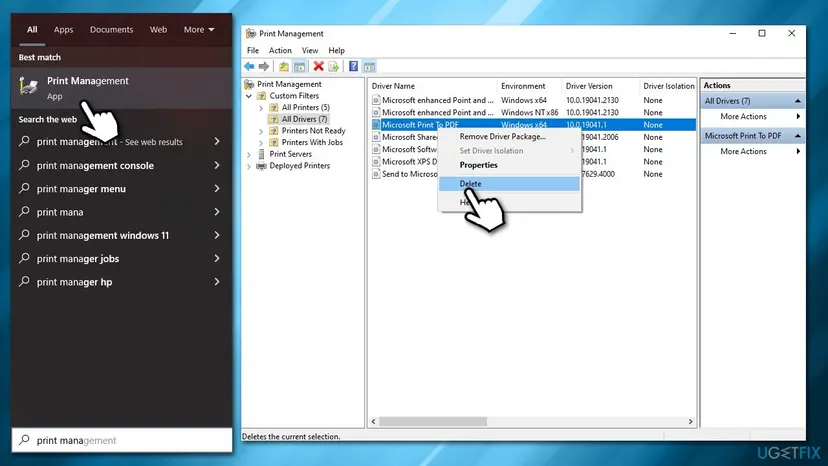Toggle the Show/Hide Console Tree toolbar icon
828x466 pixels.
pos(299,67)
